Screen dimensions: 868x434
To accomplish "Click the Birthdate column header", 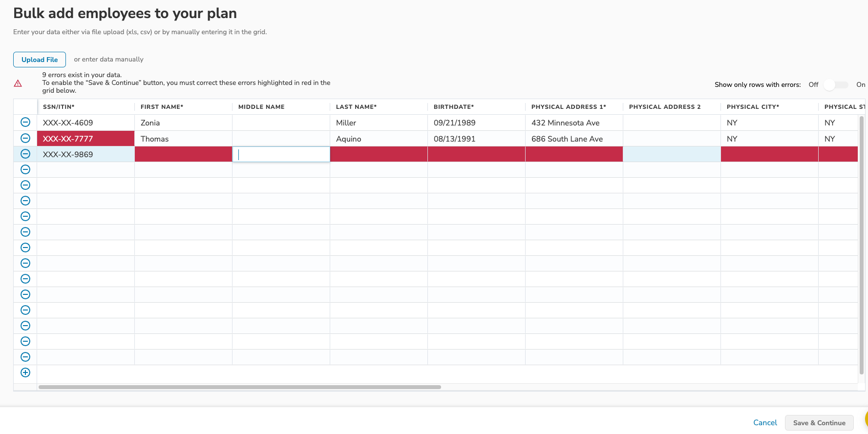I will coord(454,107).
